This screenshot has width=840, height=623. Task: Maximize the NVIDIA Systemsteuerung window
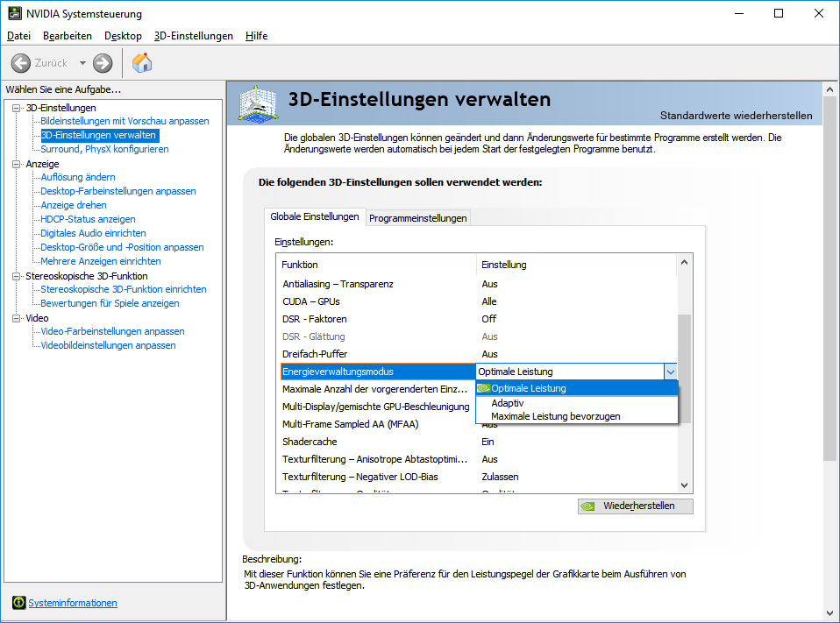pyautogui.click(x=779, y=13)
